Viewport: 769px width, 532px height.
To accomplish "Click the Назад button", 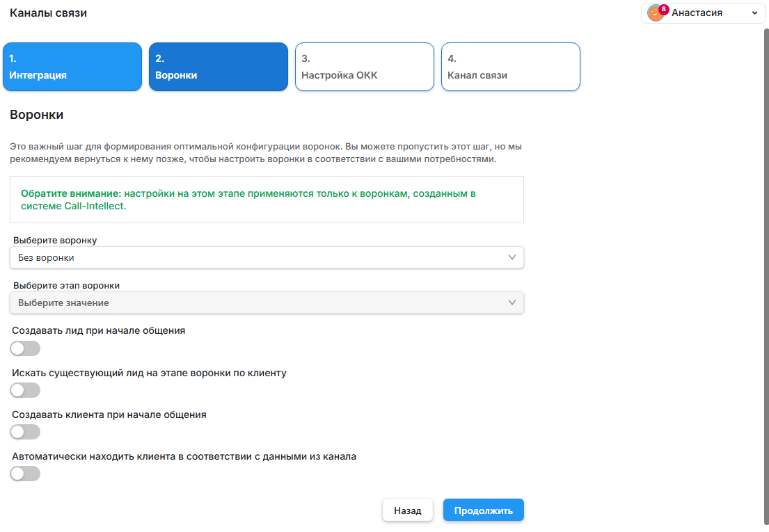I will tap(408, 510).
